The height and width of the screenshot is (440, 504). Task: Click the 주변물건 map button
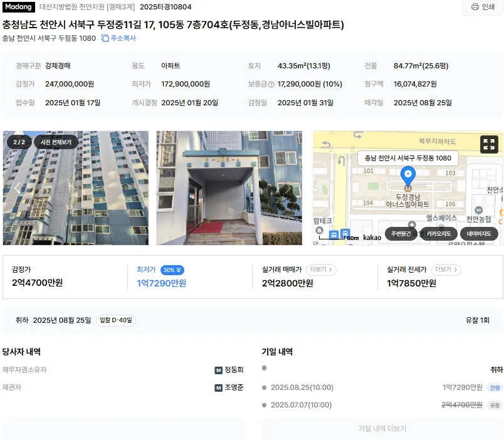[401, 234]
